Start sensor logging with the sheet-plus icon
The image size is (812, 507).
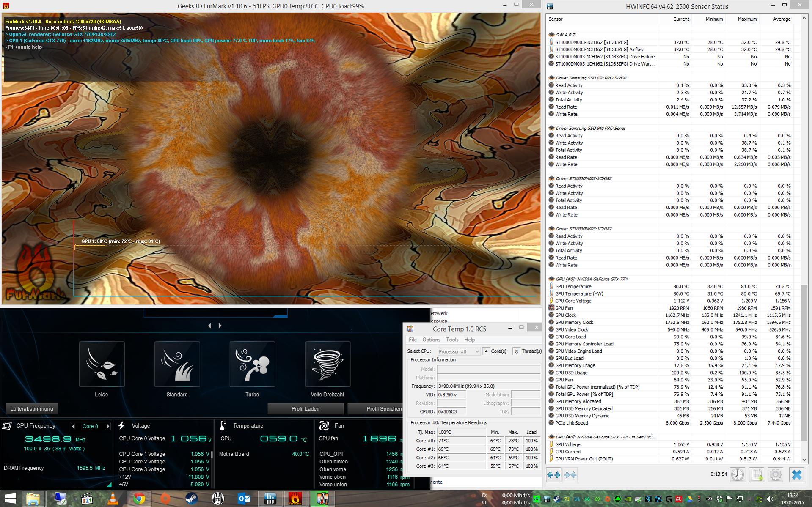point(757,474)
